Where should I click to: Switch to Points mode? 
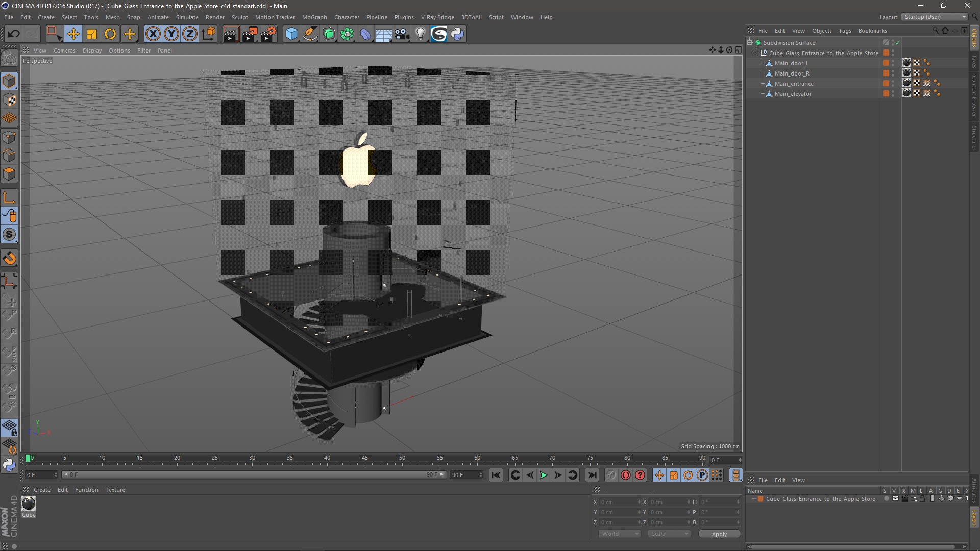tap(9, 137)
